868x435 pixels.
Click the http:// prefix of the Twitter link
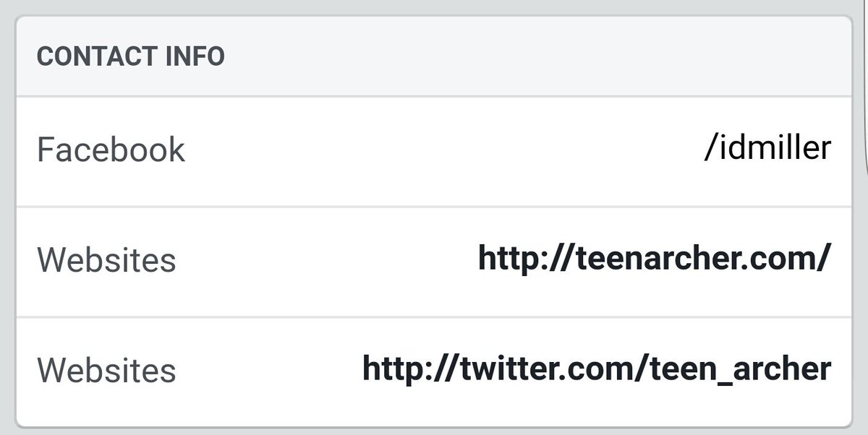[x=408, y=370]
